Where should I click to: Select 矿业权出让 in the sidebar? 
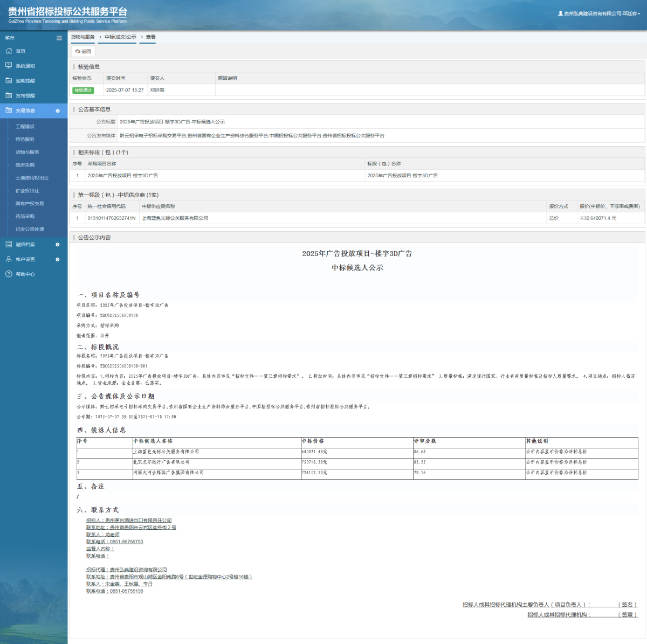(x=27, y=191)
